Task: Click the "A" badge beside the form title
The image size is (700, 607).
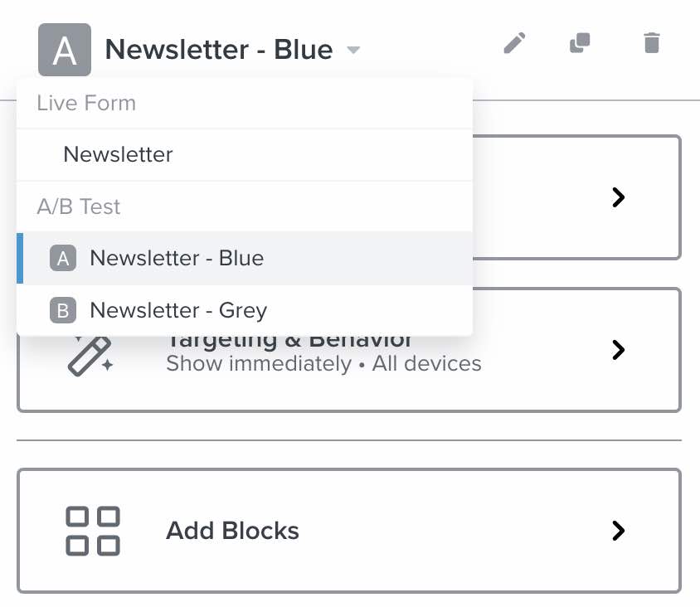Action: [x=64, y=50]
